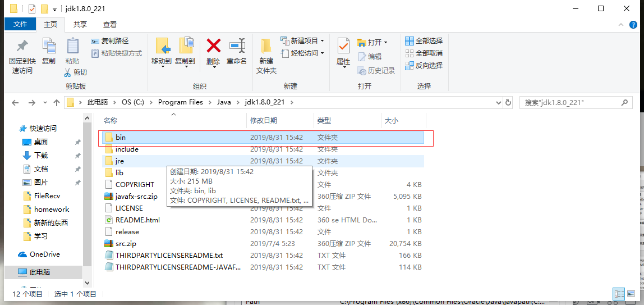Screen dimensions: 644x305
Task: Open the Copy to (复制到) menu
Action: 185,52
